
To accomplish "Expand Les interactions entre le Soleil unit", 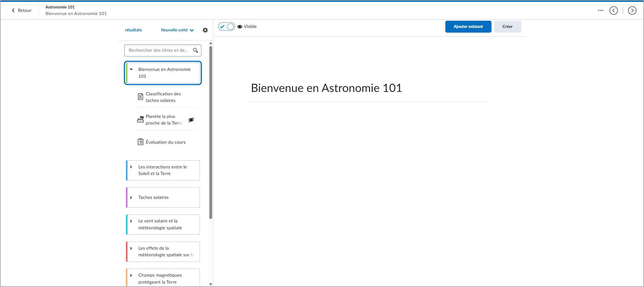I will (131, 167).
